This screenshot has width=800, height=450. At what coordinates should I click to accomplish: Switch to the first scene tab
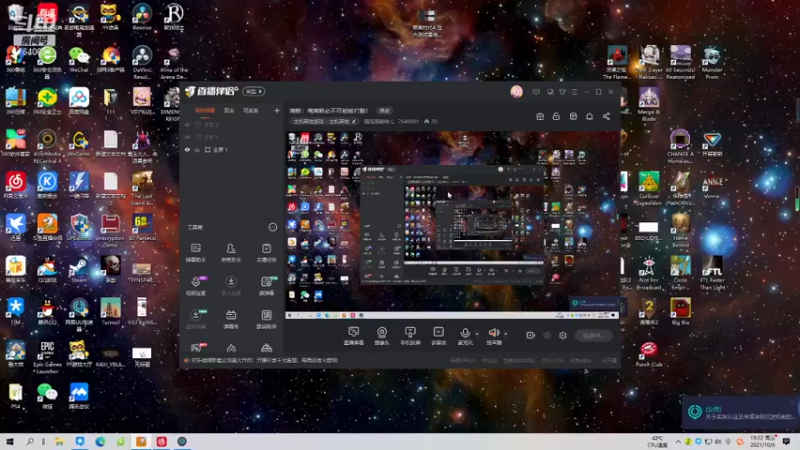coord(205,110)
